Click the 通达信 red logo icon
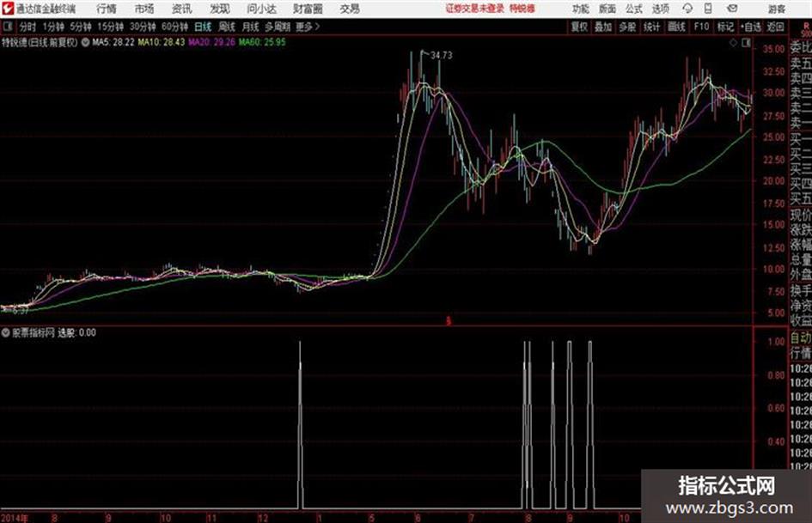Image resolution: width=812 pixels, height=523 pixels. coord(8,9)
